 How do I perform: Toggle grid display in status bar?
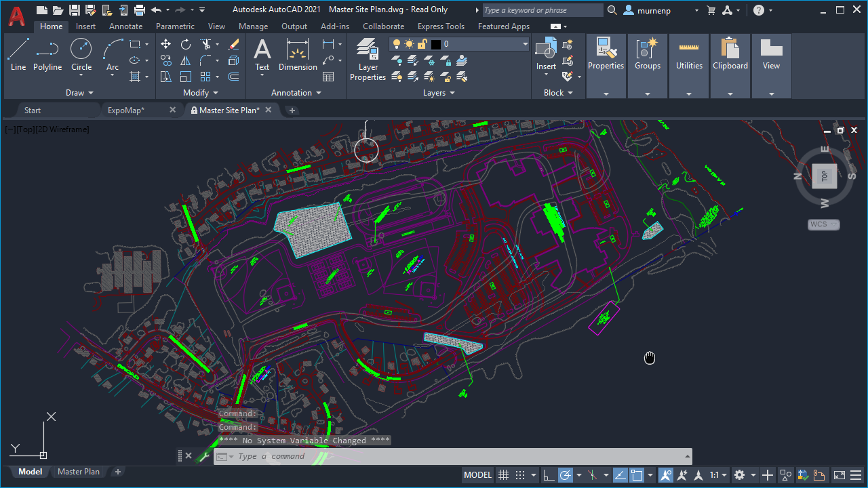(x=503, y=474)
